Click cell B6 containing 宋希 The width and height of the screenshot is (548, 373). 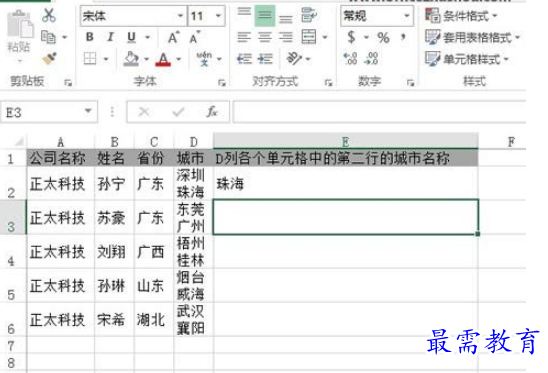tap(114, 320)
